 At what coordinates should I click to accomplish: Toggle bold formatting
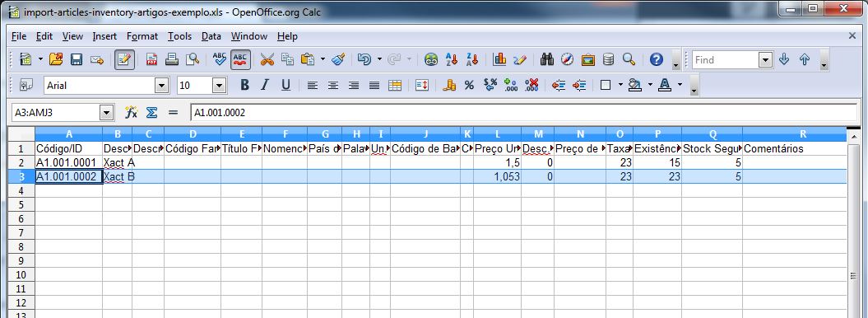pos(244,86)
